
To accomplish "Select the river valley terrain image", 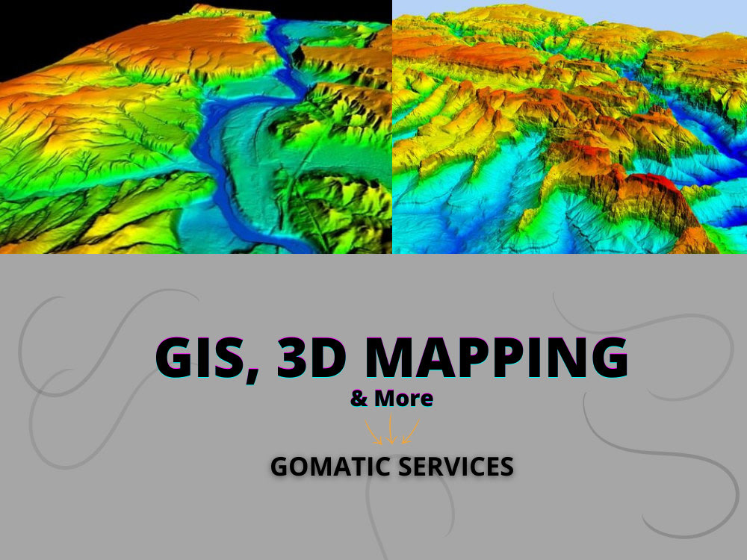I will click(196, 127).
